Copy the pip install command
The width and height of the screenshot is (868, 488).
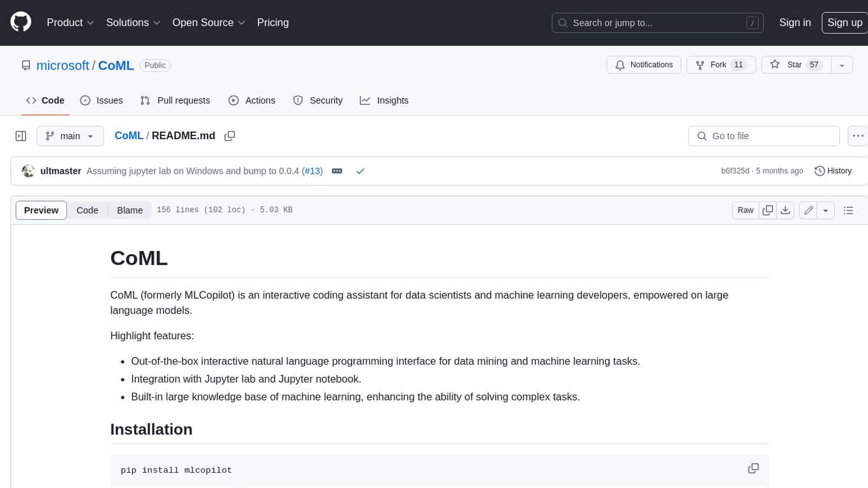(753, 469)
